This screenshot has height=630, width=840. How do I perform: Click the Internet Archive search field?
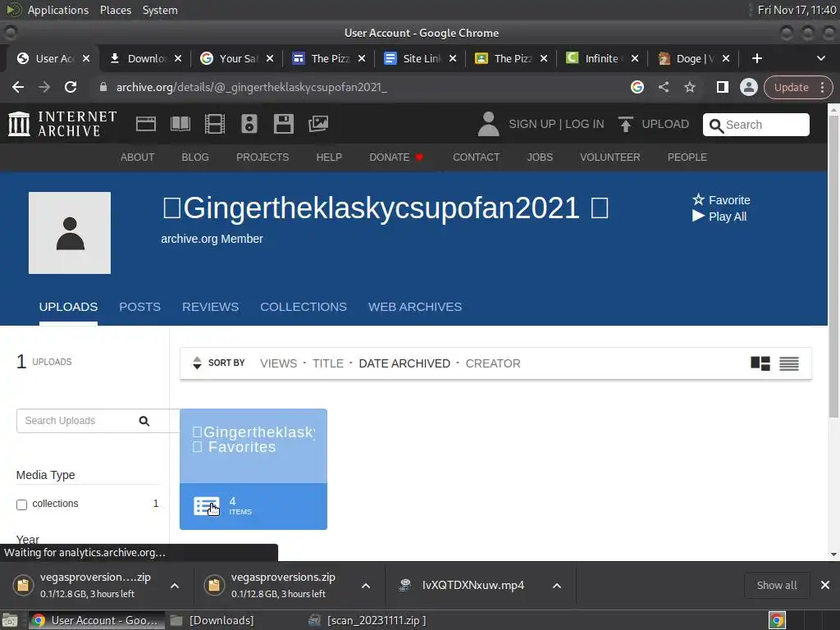pos(756,125)
